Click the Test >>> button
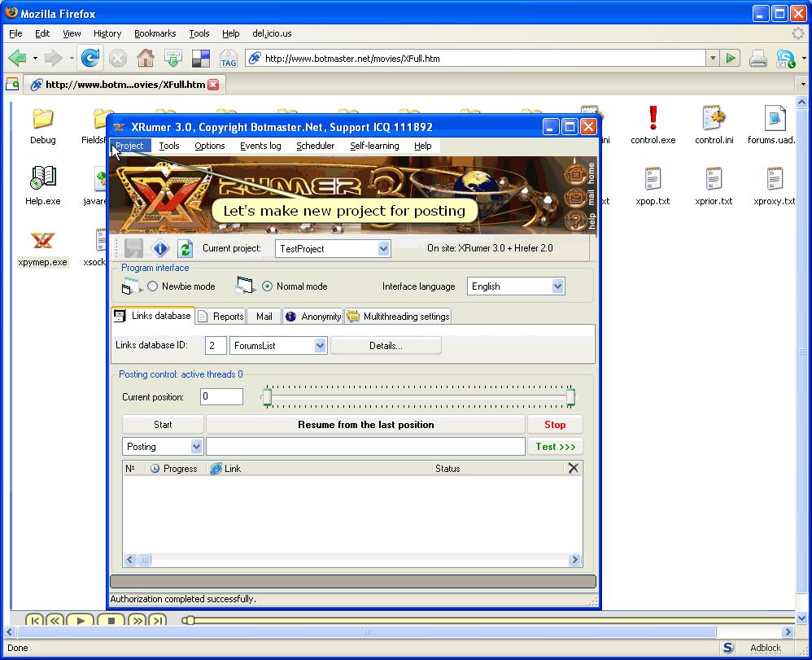The width and height of the screenshot is (812, 660). tap(556, 447)
